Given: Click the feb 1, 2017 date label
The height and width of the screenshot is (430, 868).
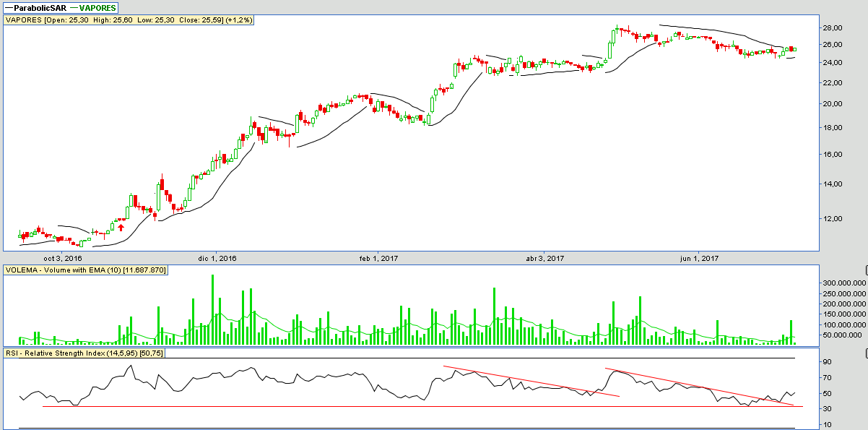Looking at the screenshot, I should tap(378, 258).
